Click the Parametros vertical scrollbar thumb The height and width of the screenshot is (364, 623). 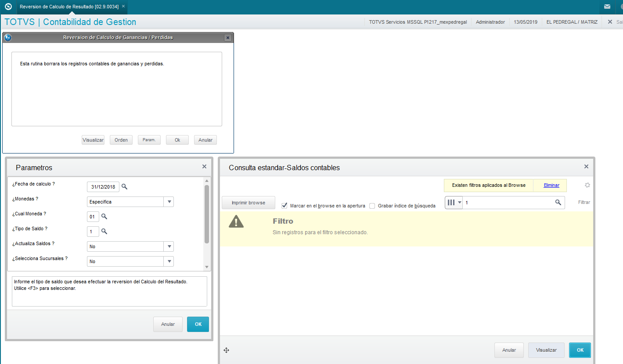[207, 214]
